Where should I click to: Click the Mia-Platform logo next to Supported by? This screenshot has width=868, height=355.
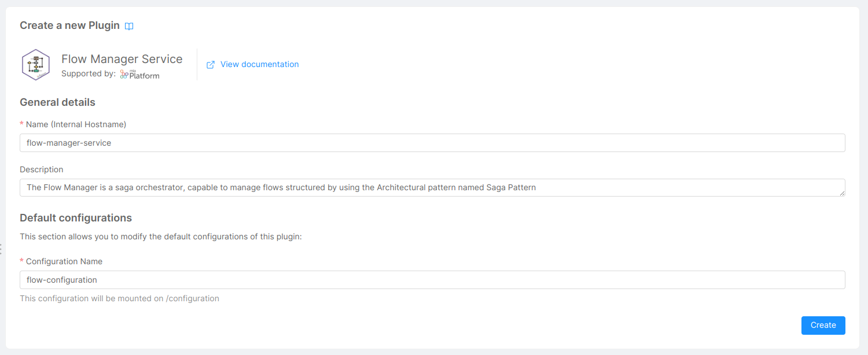coord(139,73)
